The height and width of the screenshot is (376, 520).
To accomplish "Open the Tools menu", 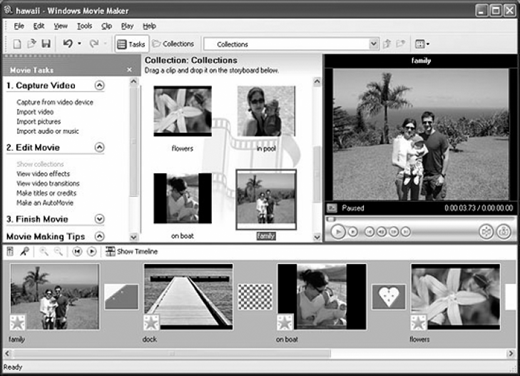I will pyautogui.click(x=84, y=26).
